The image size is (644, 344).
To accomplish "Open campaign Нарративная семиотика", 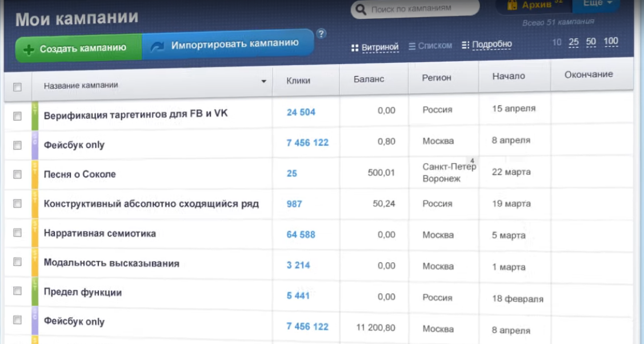I will pos(100,233).
